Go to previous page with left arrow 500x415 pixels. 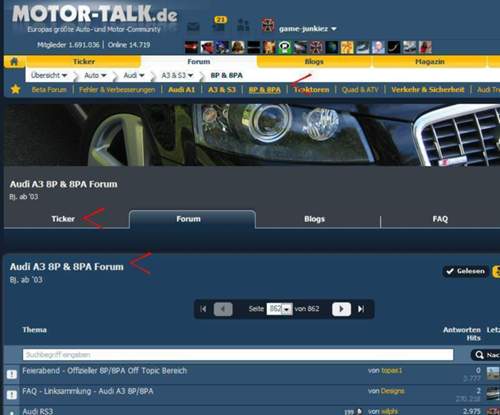pos(223,309)
